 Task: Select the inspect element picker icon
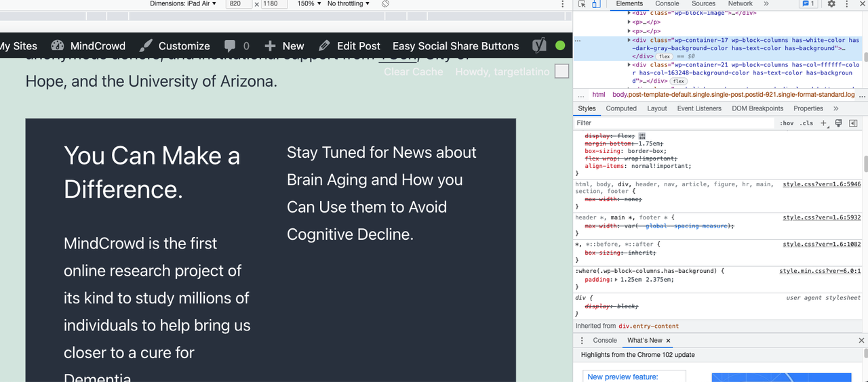[x=583, y=4]
